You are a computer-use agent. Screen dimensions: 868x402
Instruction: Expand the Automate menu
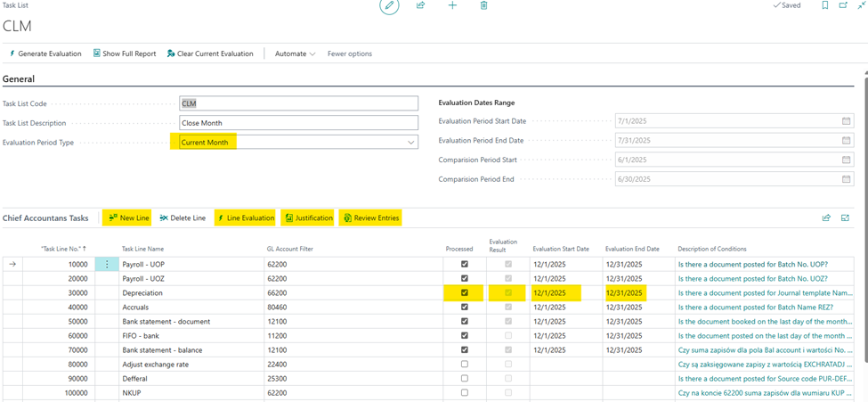295,53
